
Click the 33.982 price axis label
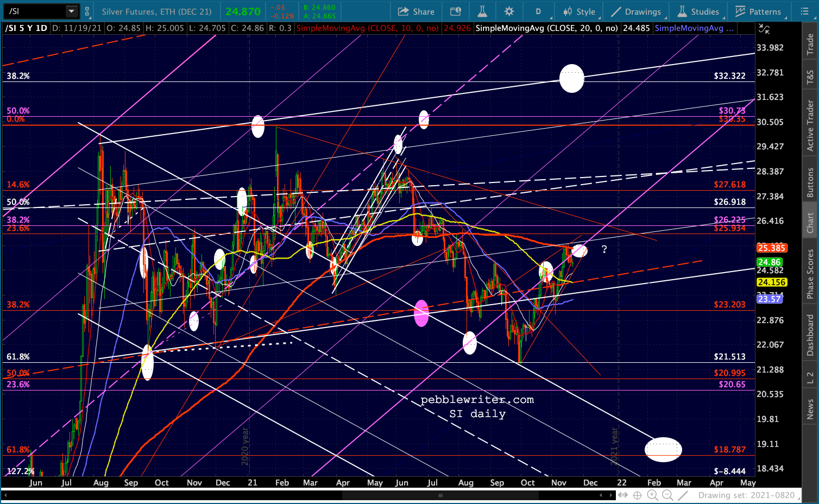click(770, 48)
